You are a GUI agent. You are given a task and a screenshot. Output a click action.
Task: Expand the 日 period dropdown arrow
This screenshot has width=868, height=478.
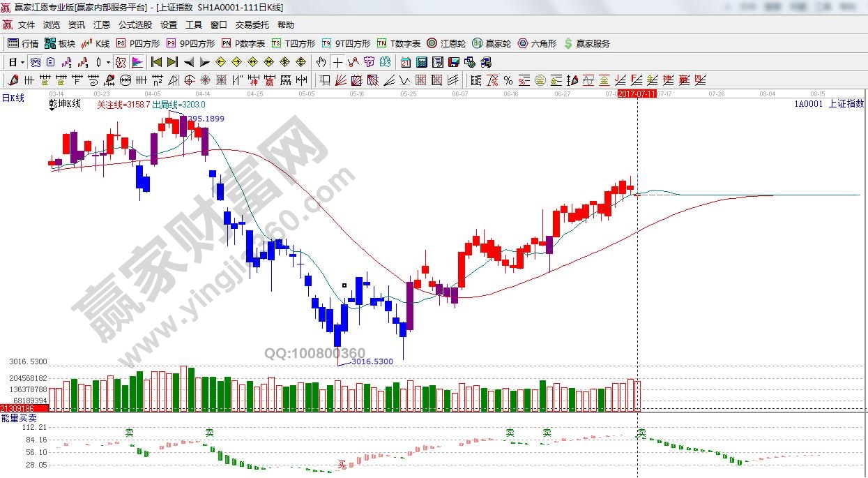pos(22,62)
